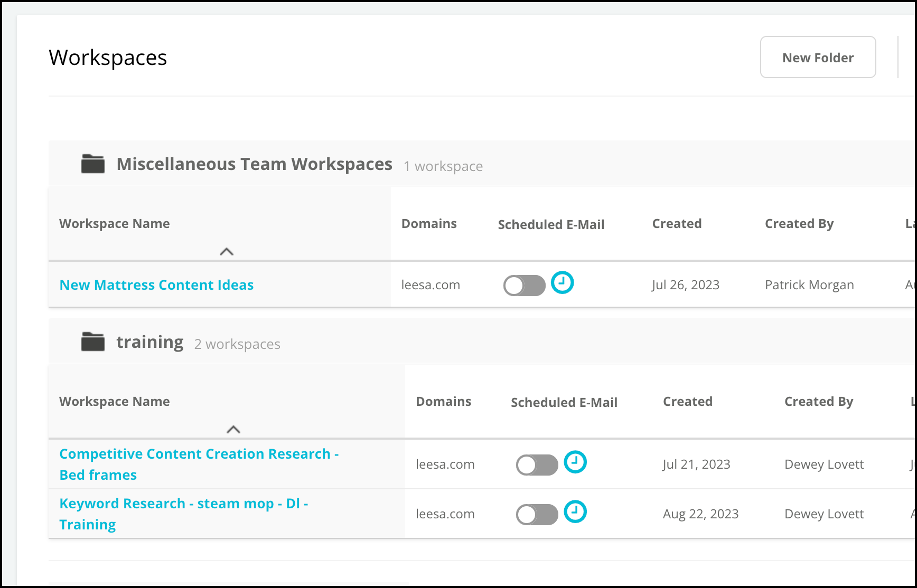Click the Miscellaneous Team Workspaces folder icon
This screenshot has width=917, height=588.
(x=93, y=164)
